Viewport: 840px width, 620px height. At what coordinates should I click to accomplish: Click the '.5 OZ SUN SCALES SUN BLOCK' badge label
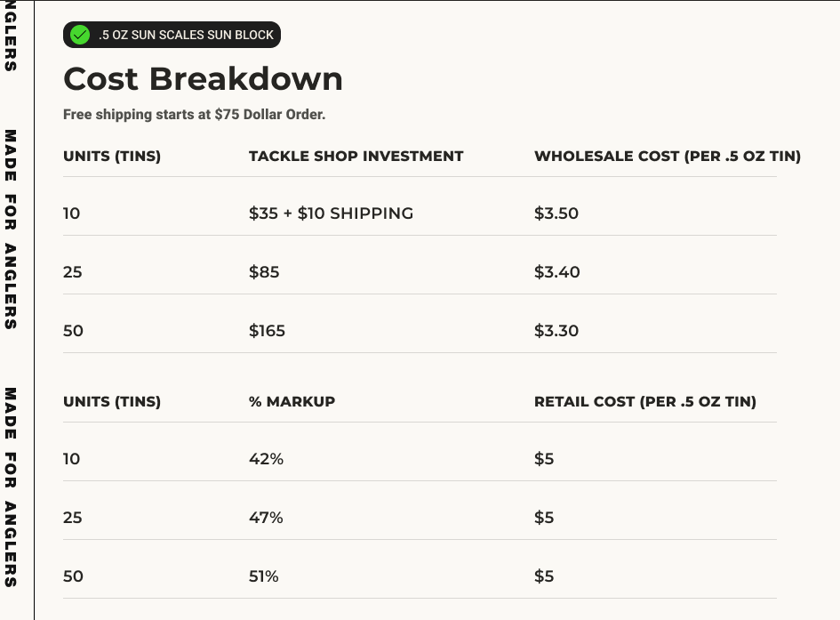187,35
